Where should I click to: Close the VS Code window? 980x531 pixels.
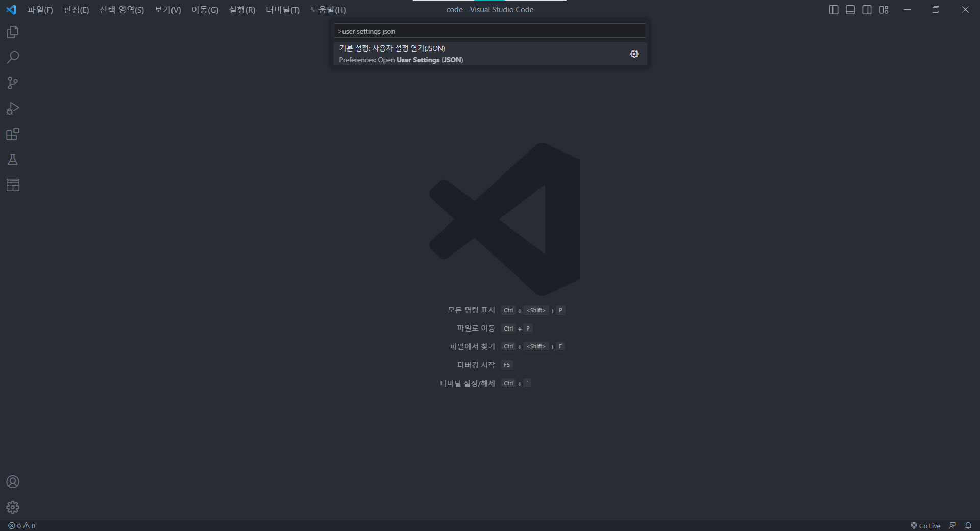tap(965, 10)
